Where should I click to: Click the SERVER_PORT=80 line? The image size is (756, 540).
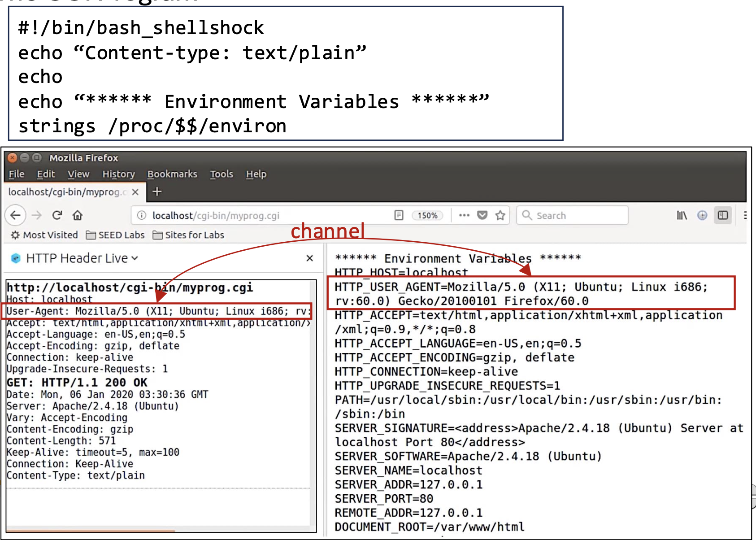(x=384, y=499)
